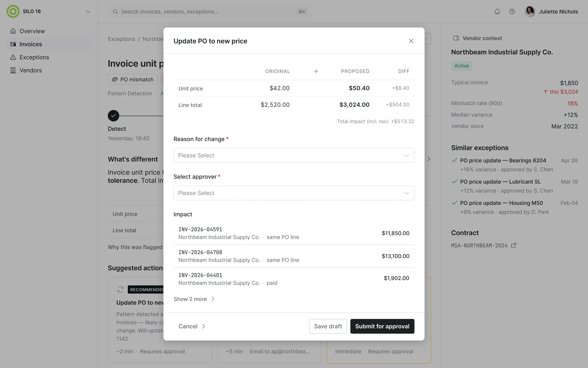Click the Invoices sidebar icon

tap(13, 44)
